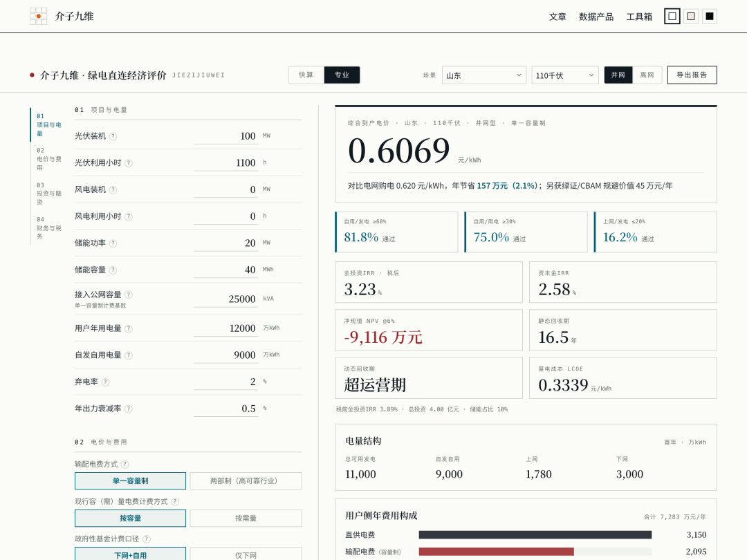The image size is (747, 560).
Task: Click the 用户年用电量 input field
Action: [225, 328]
